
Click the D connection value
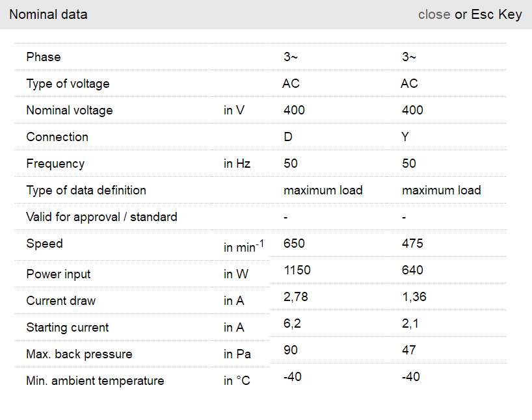tap(288, 137)
